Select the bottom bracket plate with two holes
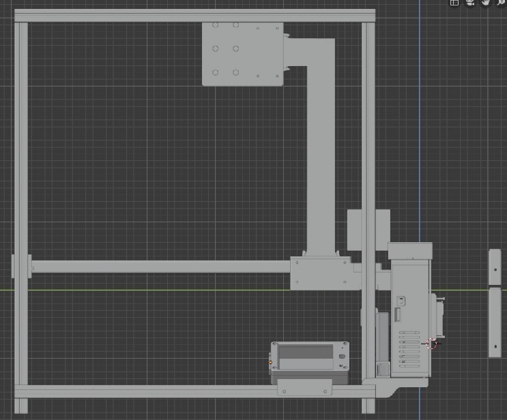 click(x=304, y=387)
